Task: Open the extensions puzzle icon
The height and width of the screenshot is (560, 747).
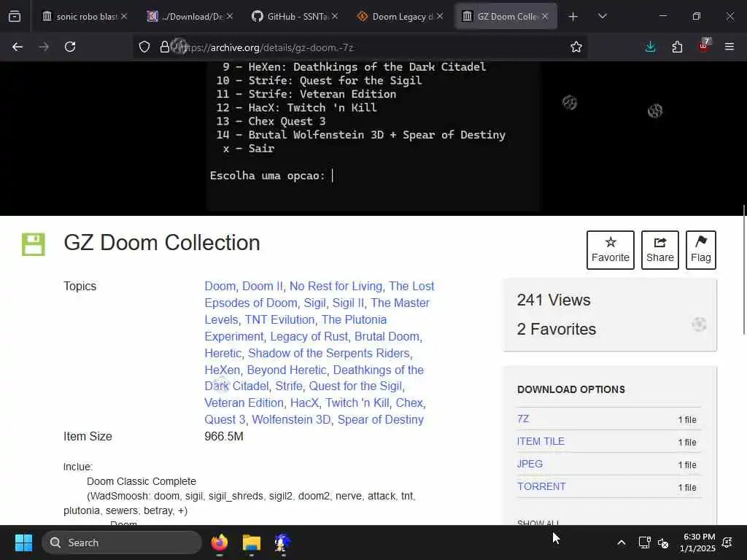Action: [677, 47]
